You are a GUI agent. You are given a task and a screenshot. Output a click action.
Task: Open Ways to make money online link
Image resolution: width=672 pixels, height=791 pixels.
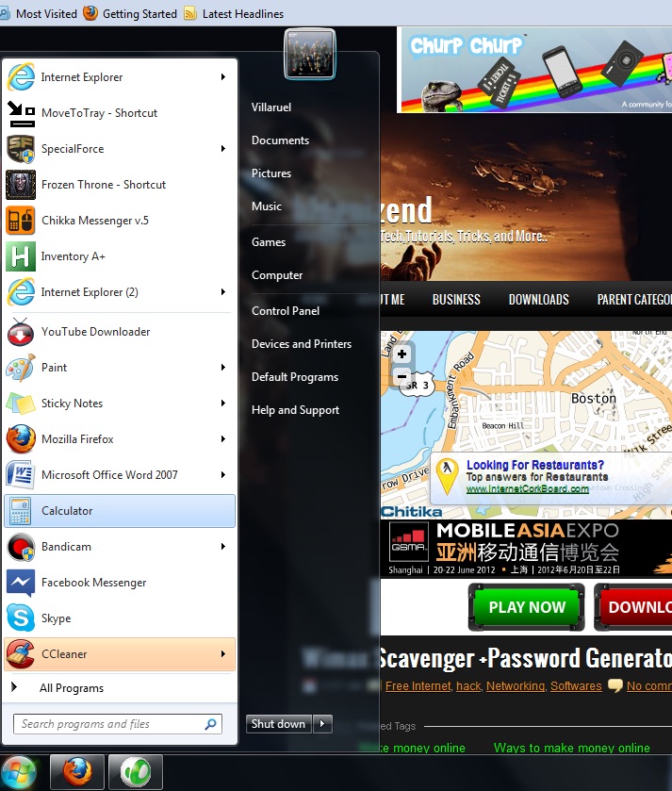coord(572,748)
